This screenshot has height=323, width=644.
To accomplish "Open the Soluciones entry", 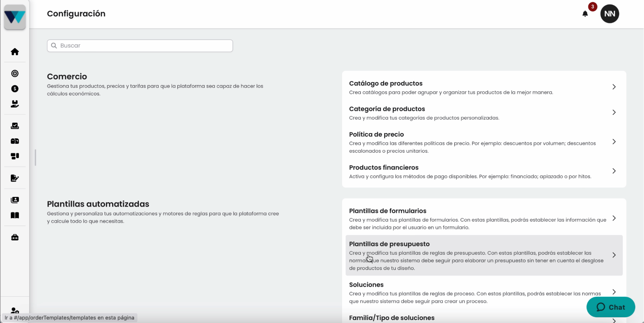I will pos(484,292).
